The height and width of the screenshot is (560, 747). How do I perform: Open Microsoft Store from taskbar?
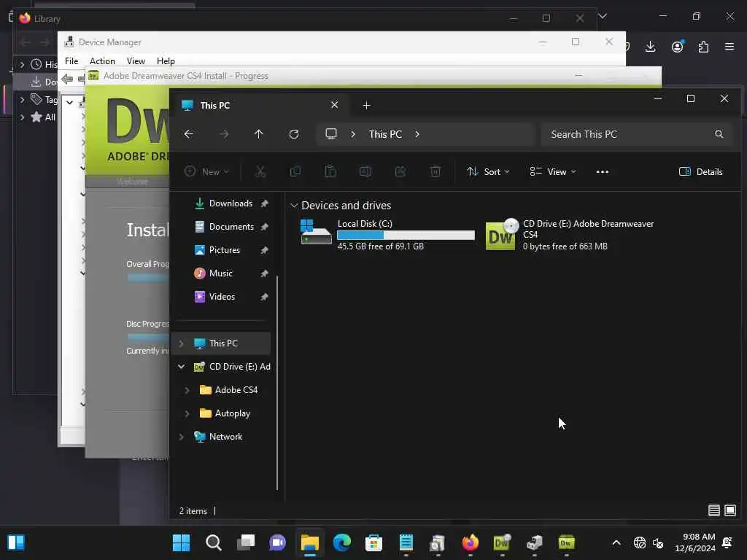[x=374, y=542]
